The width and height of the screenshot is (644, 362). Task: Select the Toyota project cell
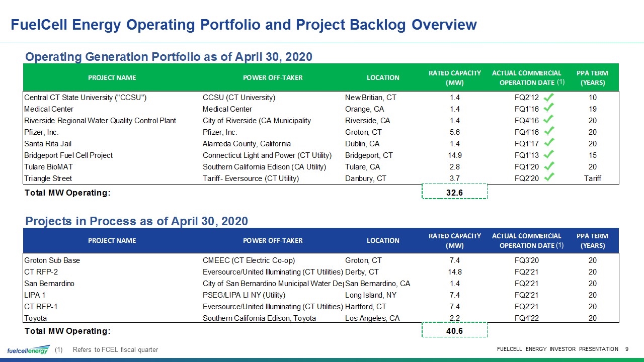[36, 318]
